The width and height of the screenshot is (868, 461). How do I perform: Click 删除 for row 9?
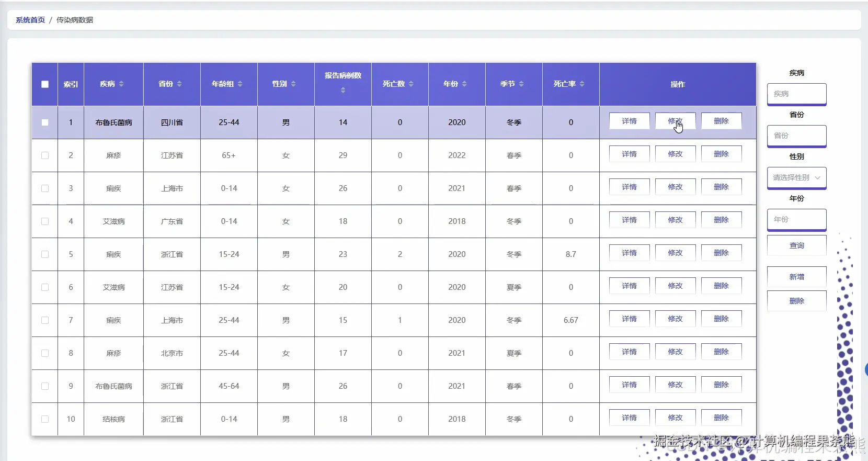tap(721, 385)
